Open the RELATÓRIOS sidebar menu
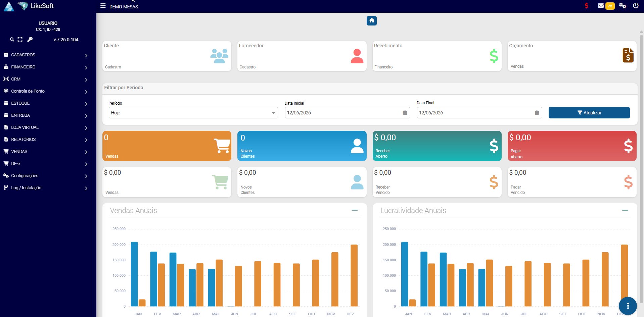Viewport: 644px width, 317px height. (48, 140)
